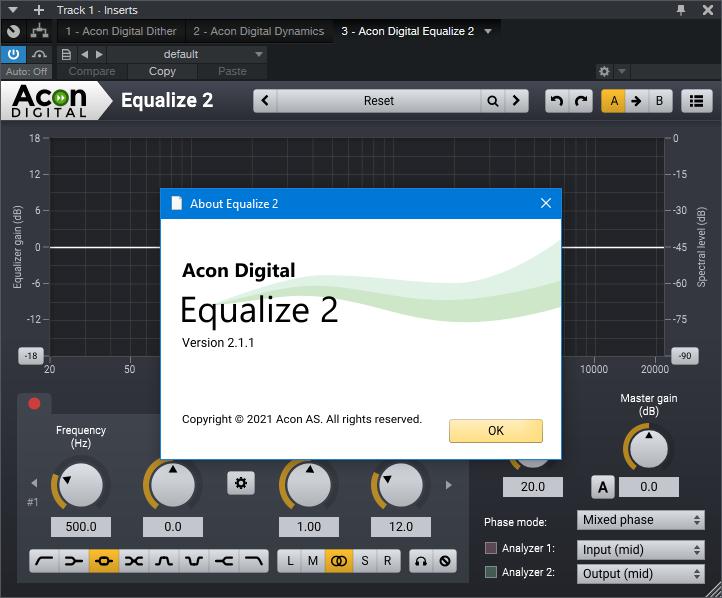The width and height of the screenshot is (722, 598).
Task: Close the About Equalize 2 dialog
Action: tap(546, 203)
